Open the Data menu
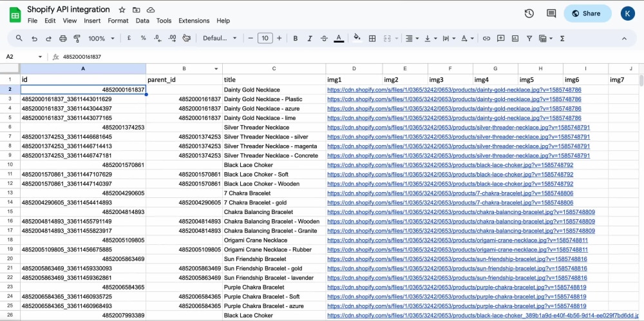Screen dimensions: 644x321 [142, 21]
